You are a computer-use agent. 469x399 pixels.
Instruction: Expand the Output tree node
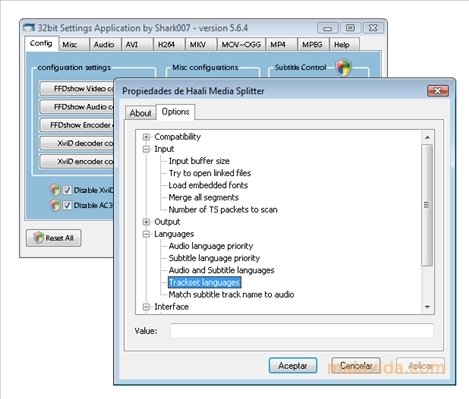146,222
